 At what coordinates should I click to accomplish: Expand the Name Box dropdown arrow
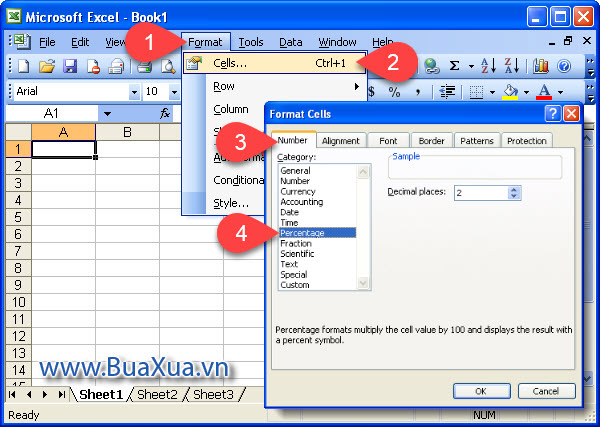point(106,114)
